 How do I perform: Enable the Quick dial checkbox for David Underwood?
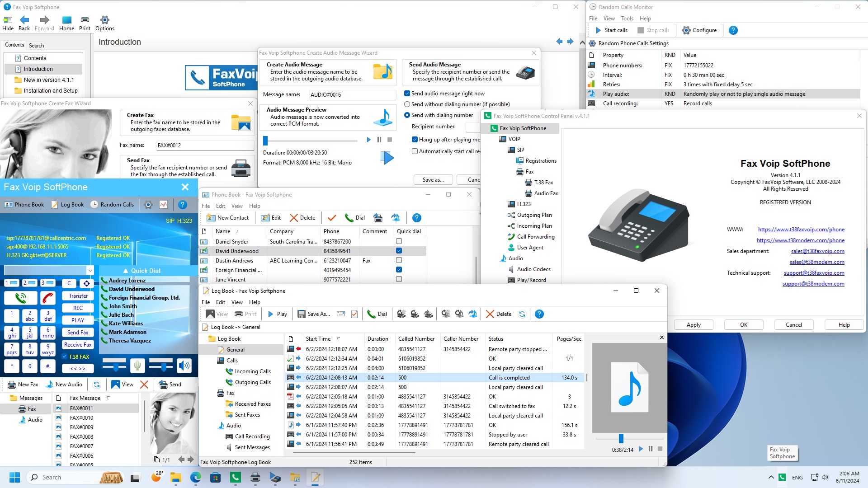coord(399,250)
